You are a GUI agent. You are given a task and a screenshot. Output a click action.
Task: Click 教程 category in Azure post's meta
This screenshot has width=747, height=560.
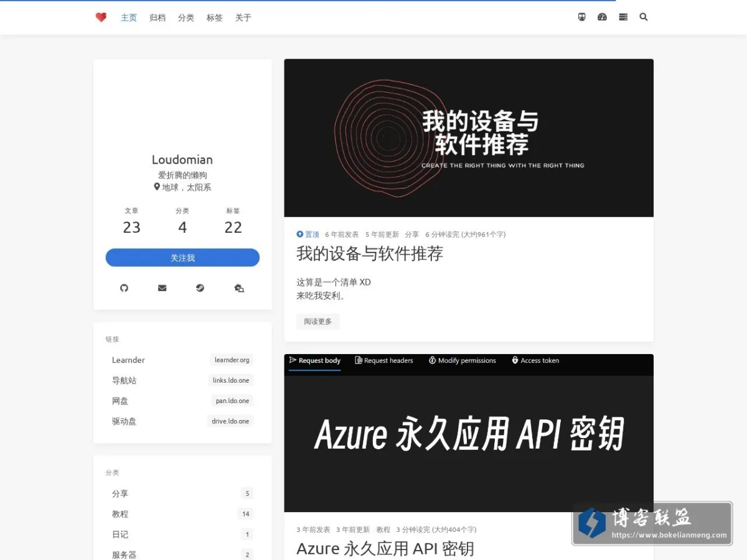(x=383, y=530)
